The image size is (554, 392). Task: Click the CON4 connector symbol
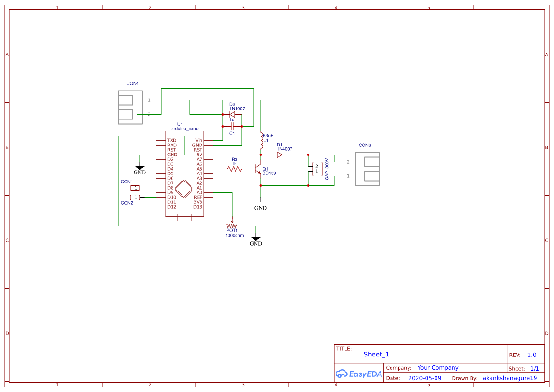click(x=130, y=107)
